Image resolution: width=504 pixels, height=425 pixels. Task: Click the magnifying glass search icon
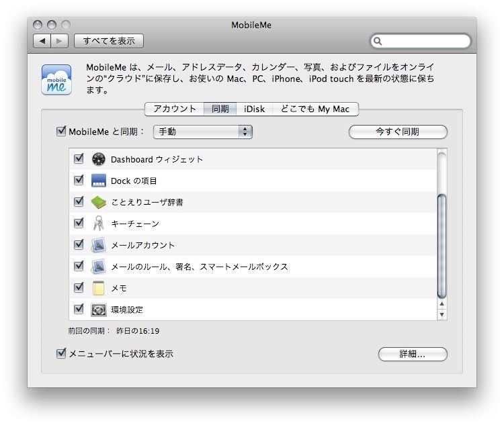click(x=378, y=41)
